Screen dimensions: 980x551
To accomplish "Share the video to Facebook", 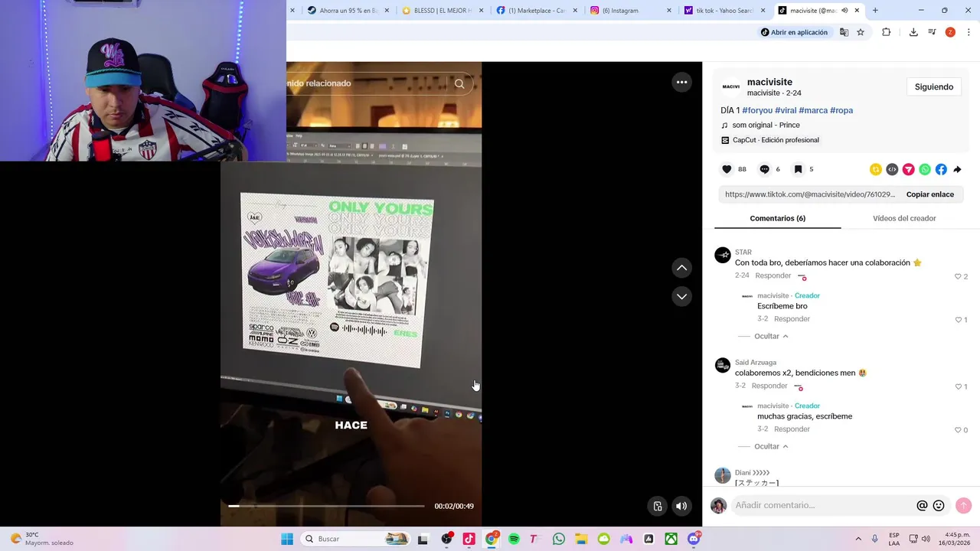I will (941, 169).
